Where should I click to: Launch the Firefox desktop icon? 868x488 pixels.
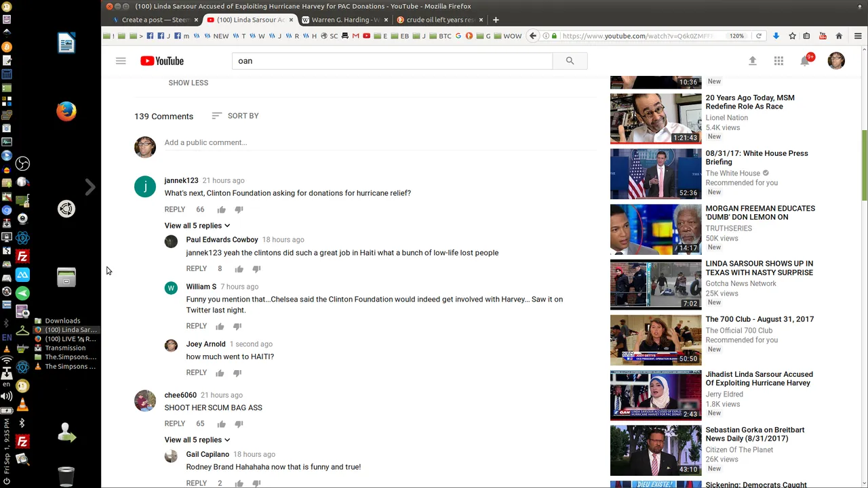coord(66,111)
